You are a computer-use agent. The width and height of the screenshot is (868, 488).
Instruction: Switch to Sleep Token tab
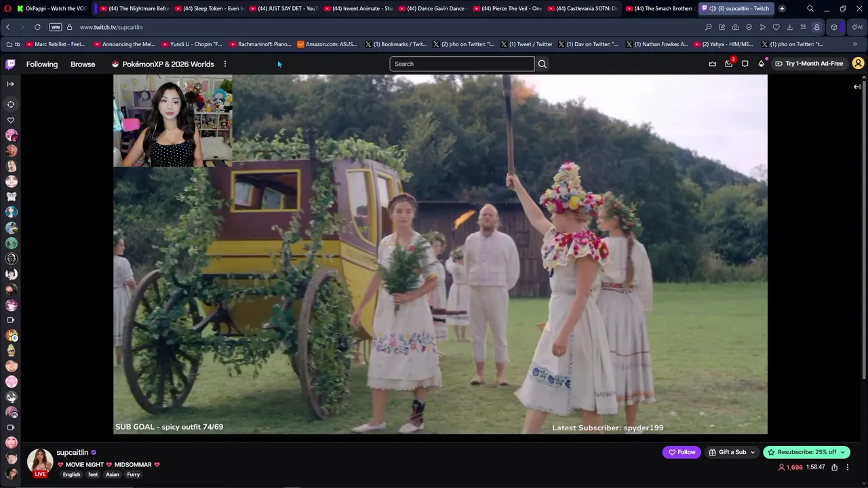point(209,8)
